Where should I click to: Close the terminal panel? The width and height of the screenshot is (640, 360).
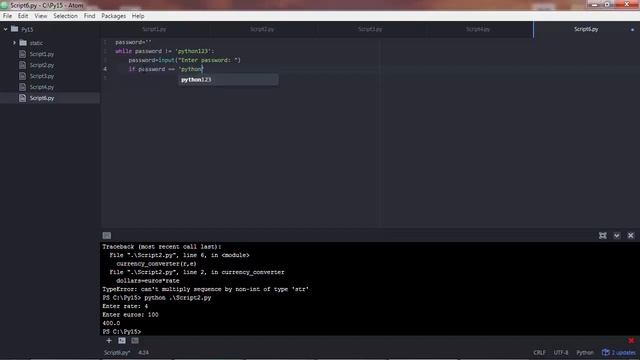[x=631, y=236]
